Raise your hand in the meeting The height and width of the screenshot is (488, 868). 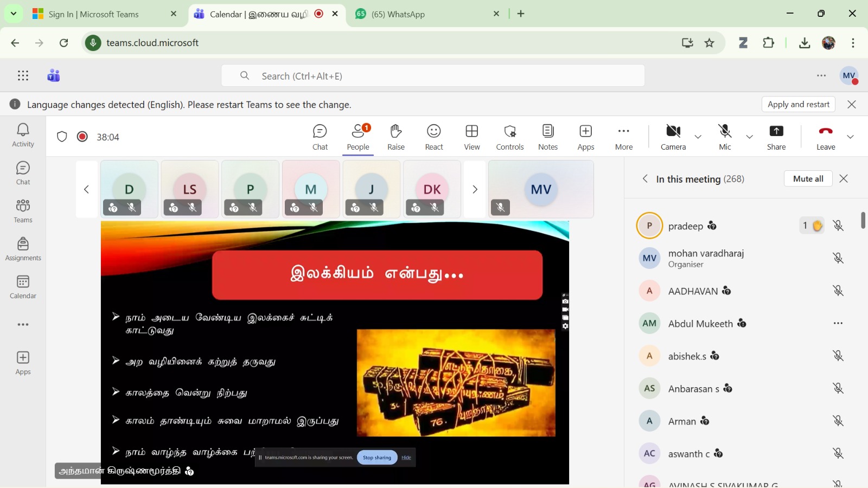pyautogui.click(x=395, y=137)
